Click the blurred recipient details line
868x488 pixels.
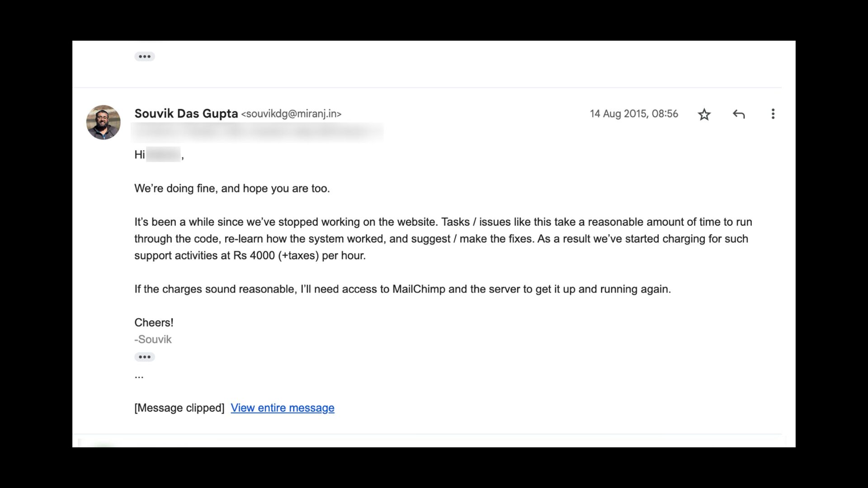pos(257,132)
